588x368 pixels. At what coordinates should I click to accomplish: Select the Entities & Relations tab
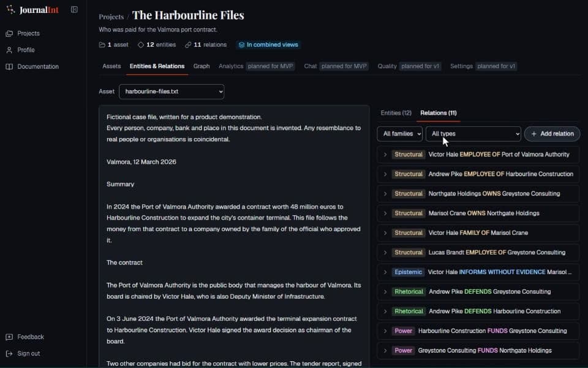pos(157,66)
